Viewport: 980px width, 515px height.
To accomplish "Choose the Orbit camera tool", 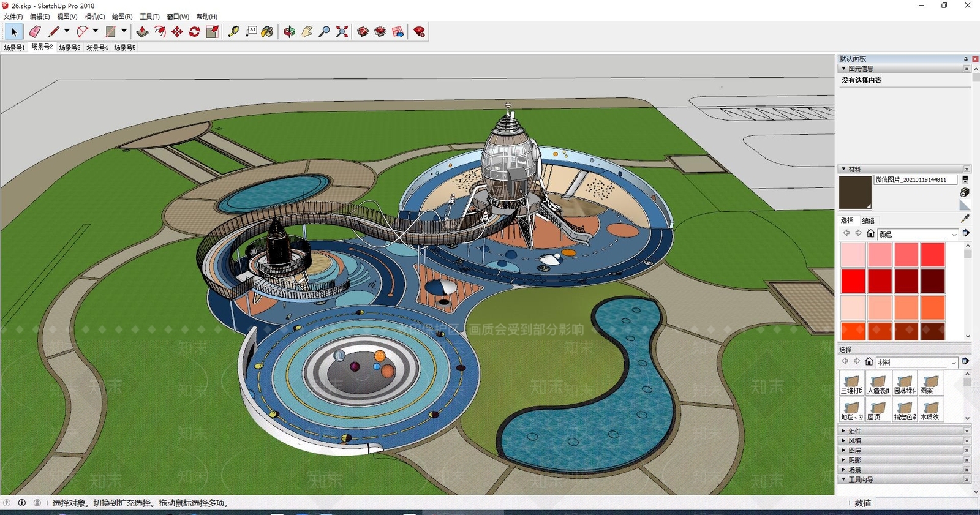I will click(x=289, y=32).
